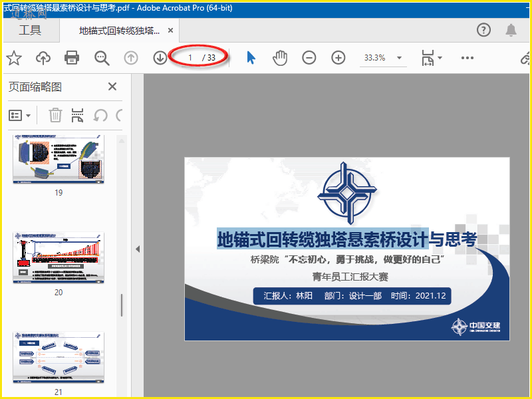Select the 地锚式回转缆独塔 document tab
This screenshot has height=399, width=532.
(119, 31)
